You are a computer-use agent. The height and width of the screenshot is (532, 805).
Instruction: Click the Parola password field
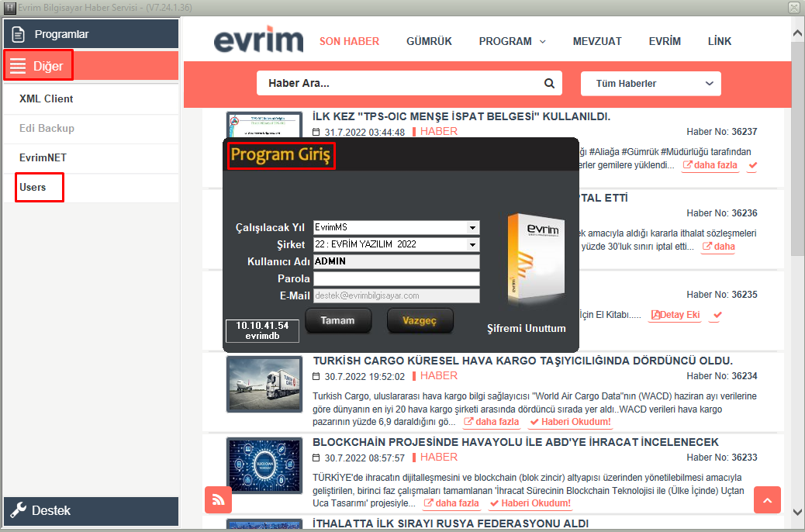point(396,279)
